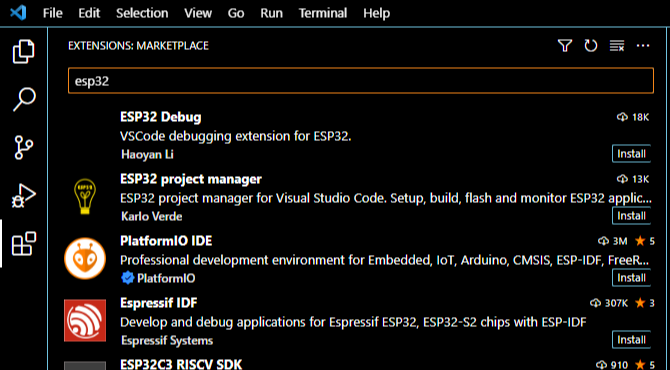This screenshot has height=370, width=670.
Task: Open the Go menu
Action: click(x=236, y=13)
